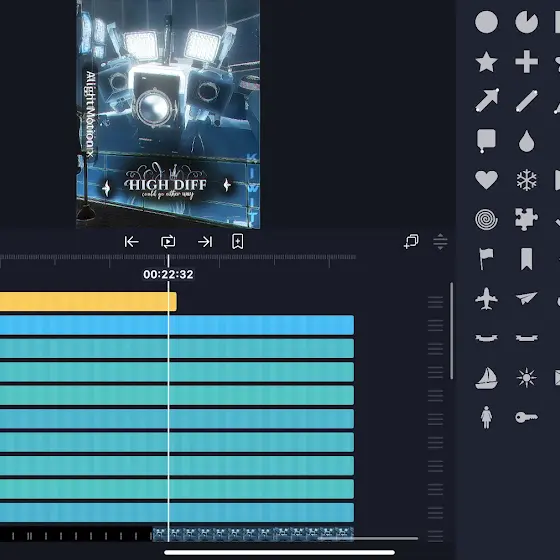The image size is (560, 560).
Task: Add the woman figure shape
Action: (x=486, y=417)
